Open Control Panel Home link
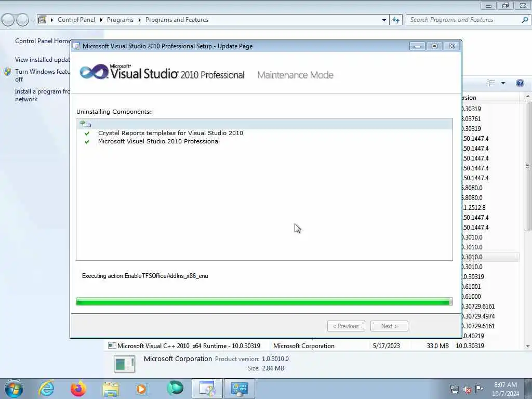The image size is (532, 399). [x=43, y=41]
